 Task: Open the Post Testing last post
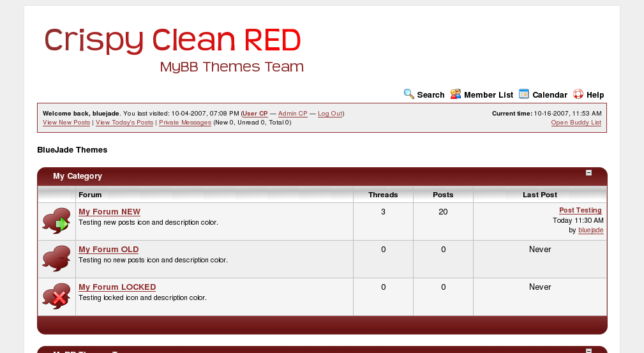[580, 211]
